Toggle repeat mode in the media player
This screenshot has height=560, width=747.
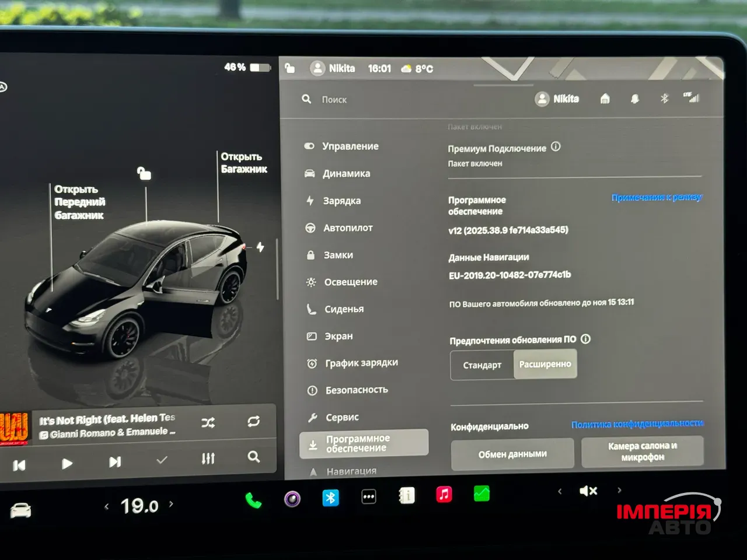coord(254,422)
